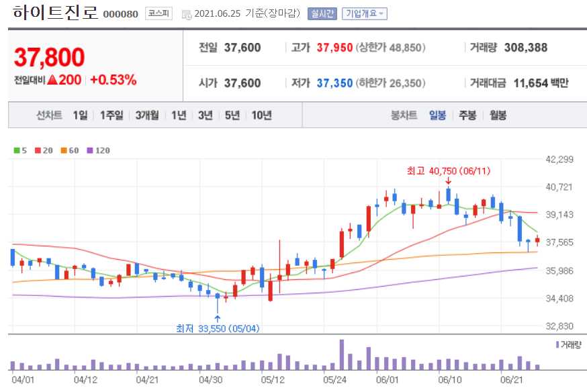The image size is (587, 392).
Task: Click the 32,830 price axis label
Action: tap(559, 326)
